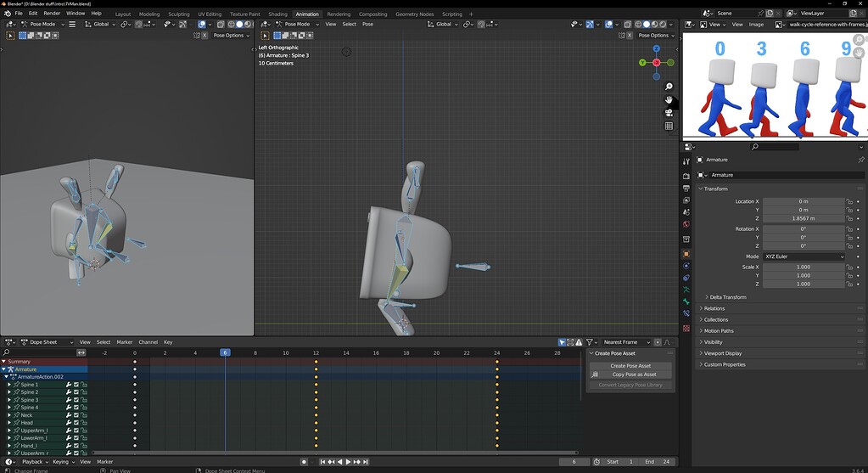Open the Output properties tab icon
The height and width of the screenshot is (473, 868).
(686, 189)
